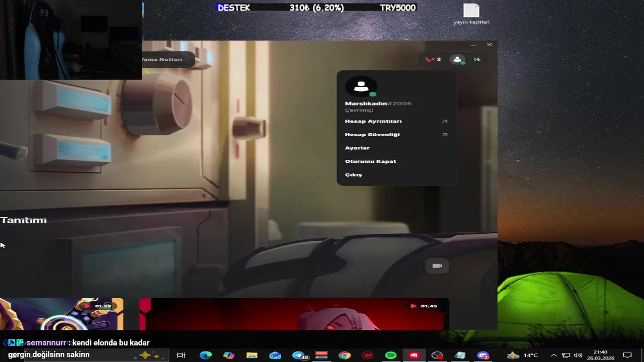Click the semannurr chat message overlay
This screenshot has width=644, height=362.
click(x=78, y=349)
